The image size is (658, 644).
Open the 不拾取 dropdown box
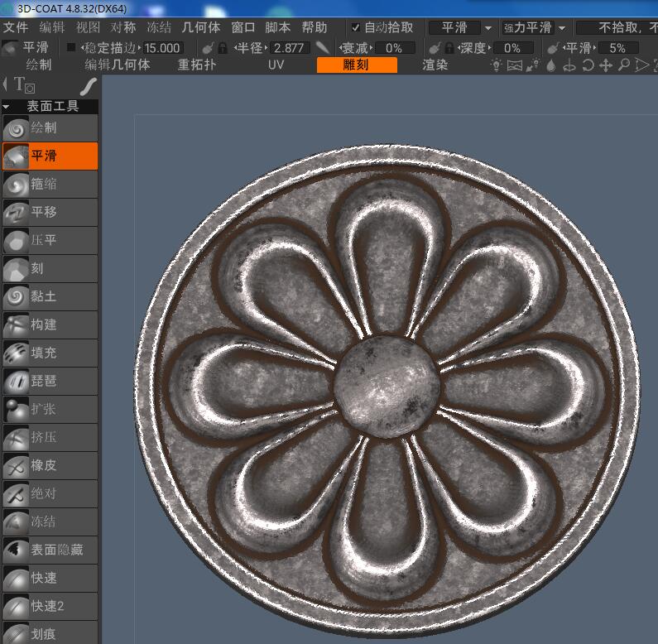(x=617, y=27)
